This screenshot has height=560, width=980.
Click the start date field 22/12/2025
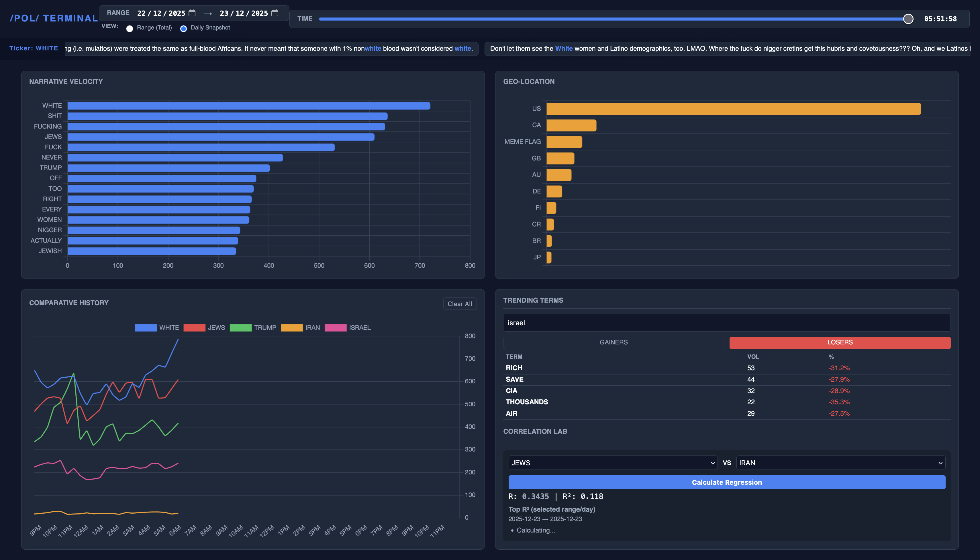(161, 13)
